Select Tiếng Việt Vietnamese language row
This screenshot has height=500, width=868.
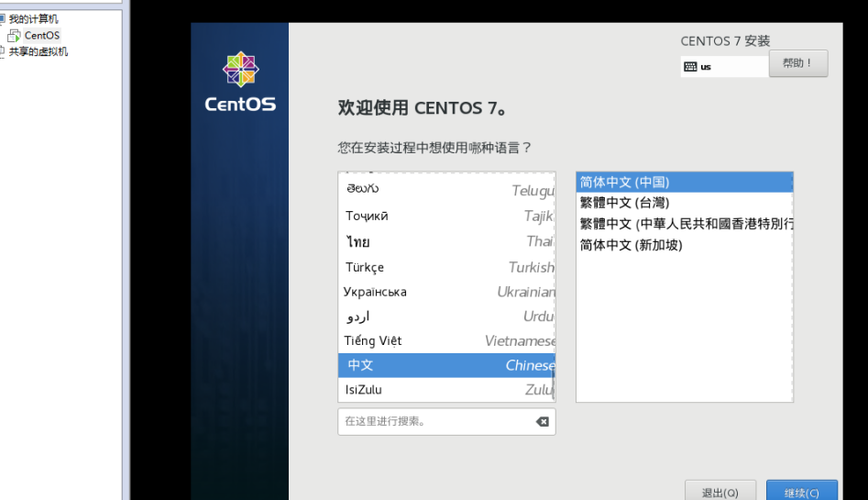point(446,340)
